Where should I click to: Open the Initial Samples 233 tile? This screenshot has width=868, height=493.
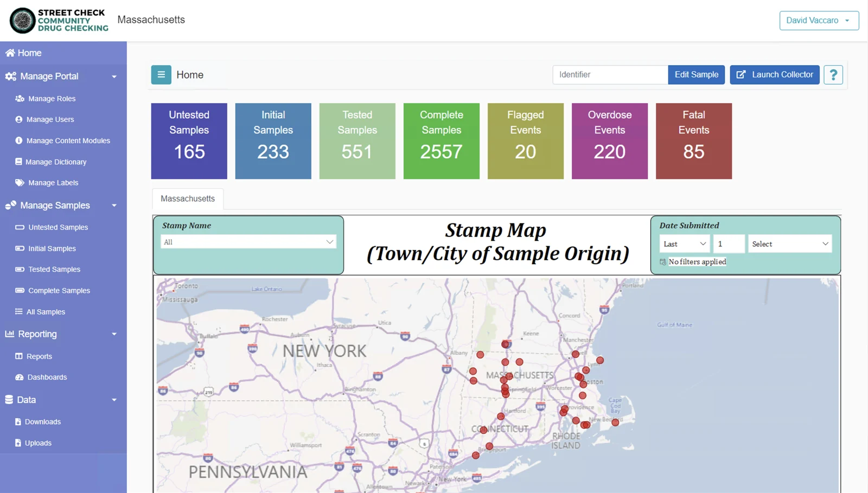[x=273, y=141]
